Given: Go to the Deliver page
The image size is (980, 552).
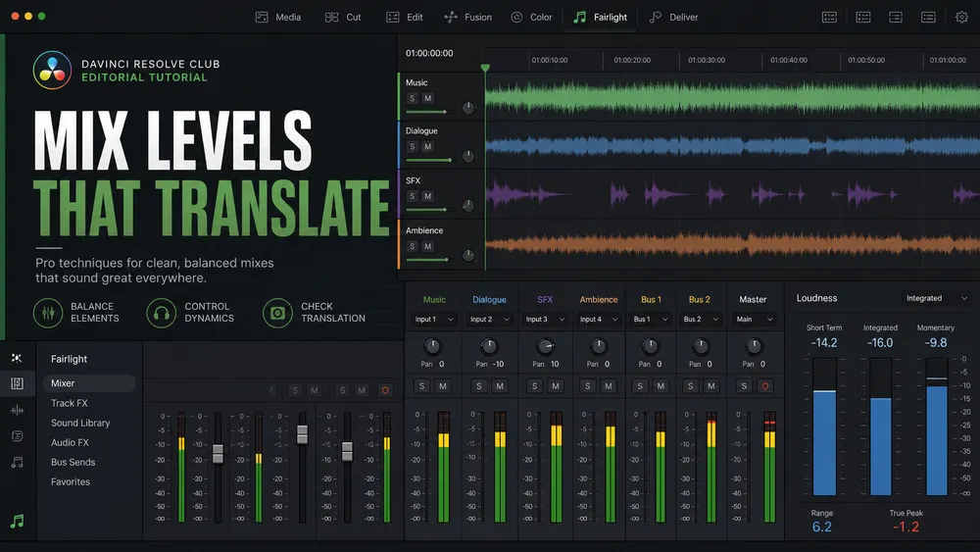Looking at the screenshot, I should [x=673, y=18].
